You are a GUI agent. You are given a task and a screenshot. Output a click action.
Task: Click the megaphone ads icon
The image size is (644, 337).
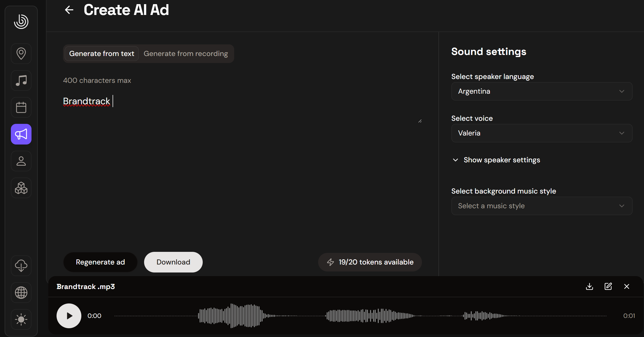(21, 134)
